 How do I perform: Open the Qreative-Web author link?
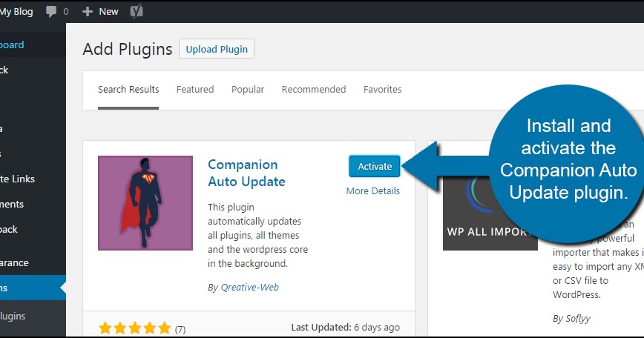coord(249,287)
